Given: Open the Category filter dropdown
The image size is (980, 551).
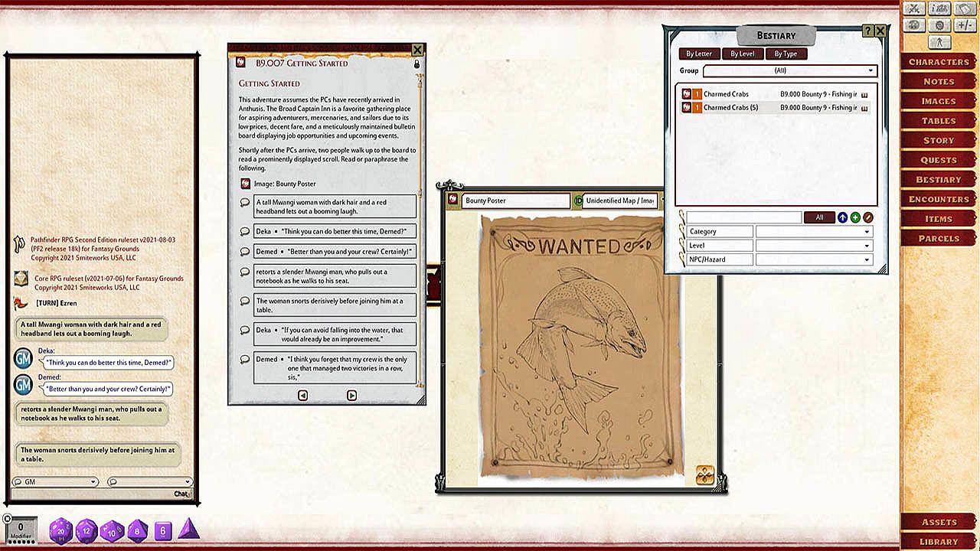Looking at the screenshot, I should (x=814, y=231).
